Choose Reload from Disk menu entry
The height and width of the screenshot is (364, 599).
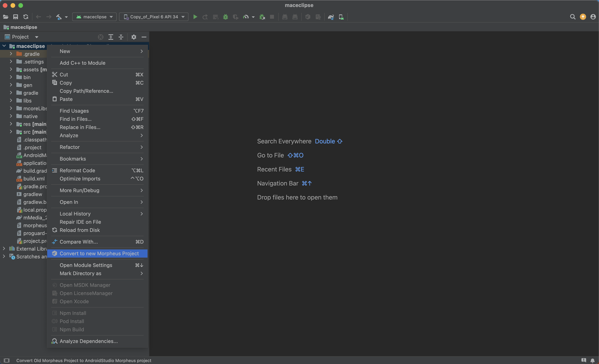[79, 230]
